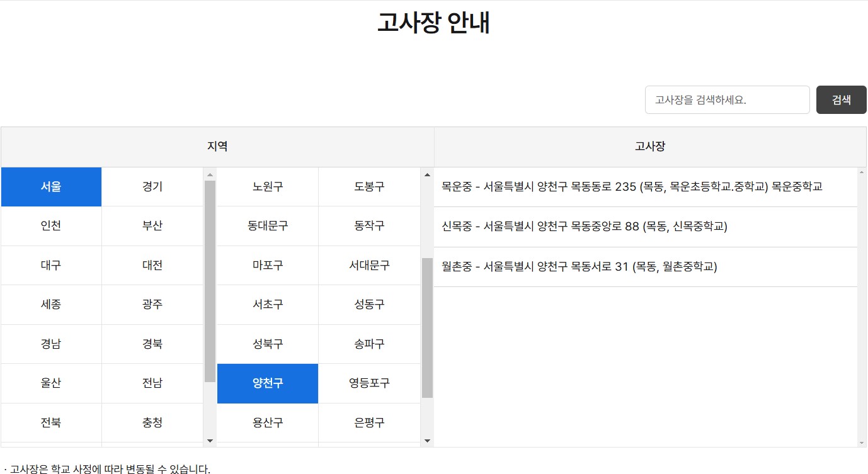The width and height of the screenshot is (868, 474).
Task: Select the 세종 region
Action: pos(51,304)
